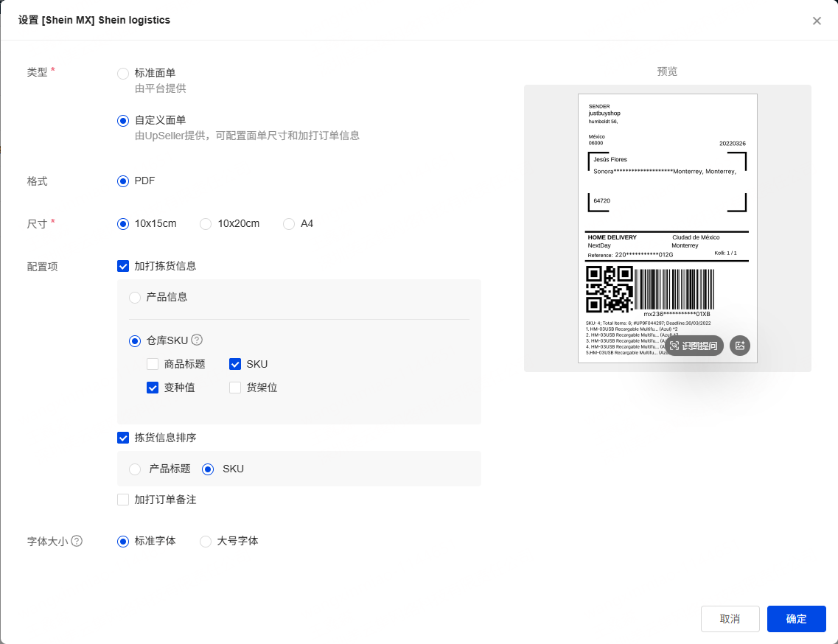Click the image share icon on the preview
This screenshot has height=644, width=838.
pos(740,346)
